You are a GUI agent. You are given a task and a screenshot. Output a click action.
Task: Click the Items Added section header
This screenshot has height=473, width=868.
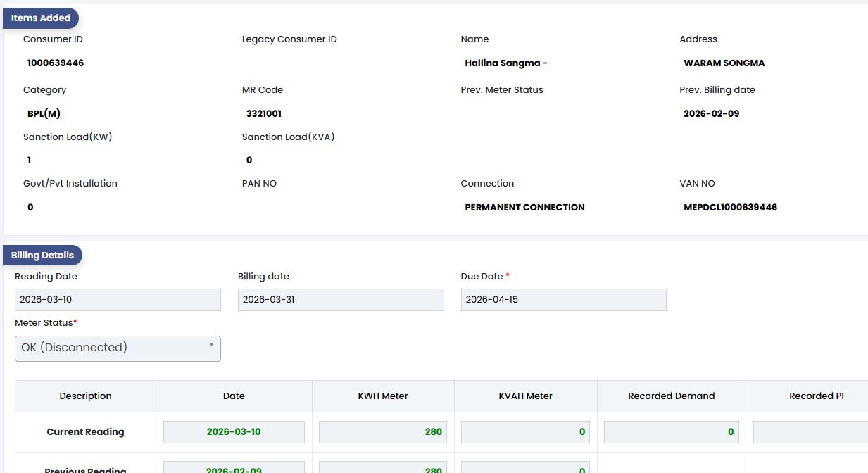coord(41,18)
